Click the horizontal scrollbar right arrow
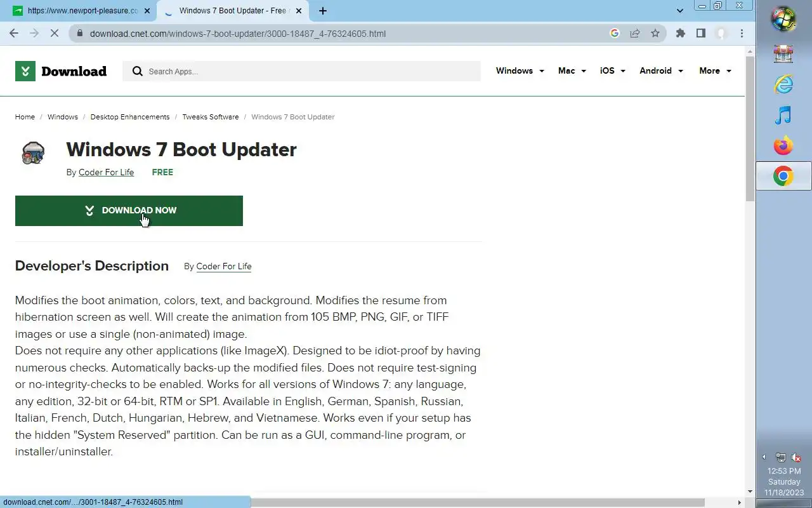 click(x=740, y=502)
